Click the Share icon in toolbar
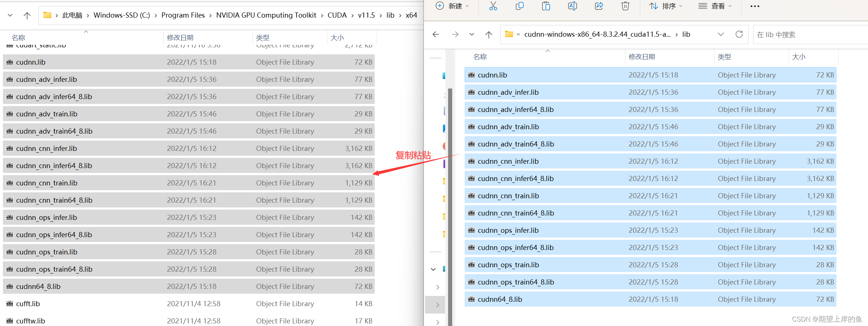Viewport: 868px width, 326px height. 599,6
